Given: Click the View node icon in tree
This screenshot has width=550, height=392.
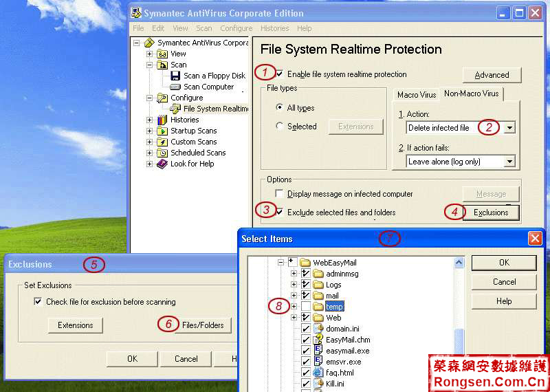Looking at the screenshot, I should coord(162,54).
